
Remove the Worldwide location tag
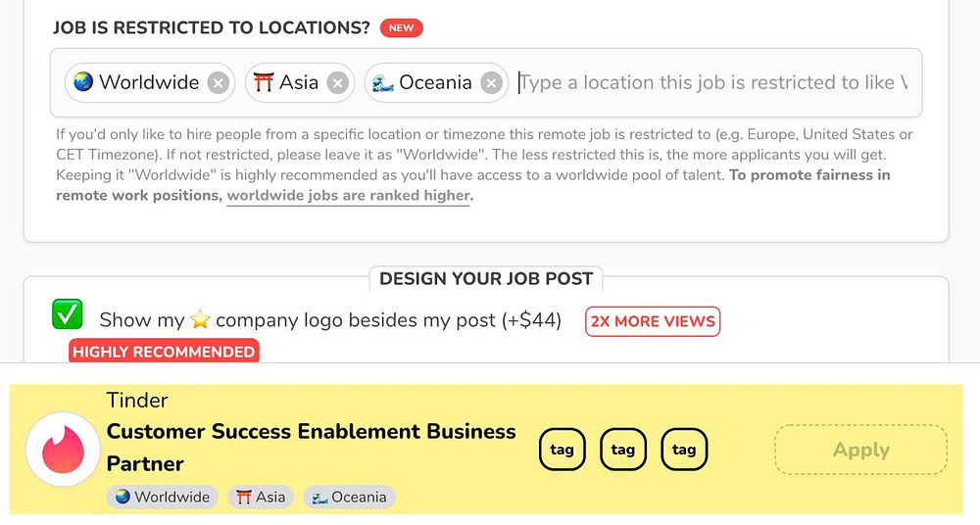pos(219,83)
